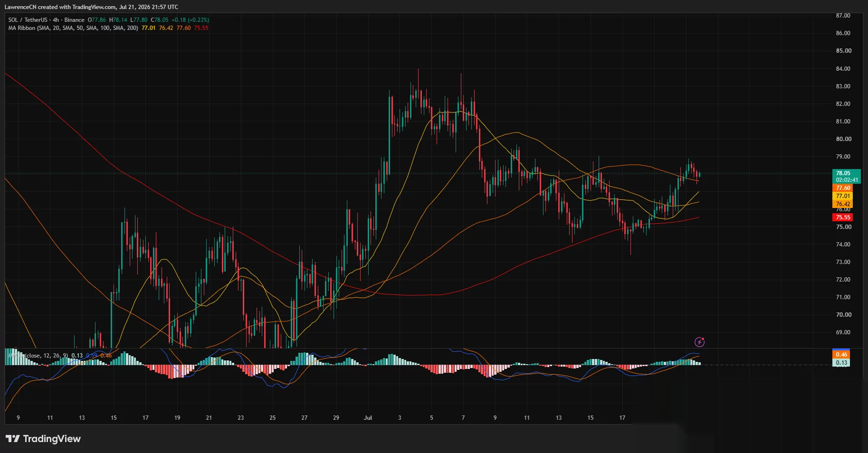Screen dimensions: 868x453
Task: Click the 84.00 price axis tick
Action: [843, 69]
